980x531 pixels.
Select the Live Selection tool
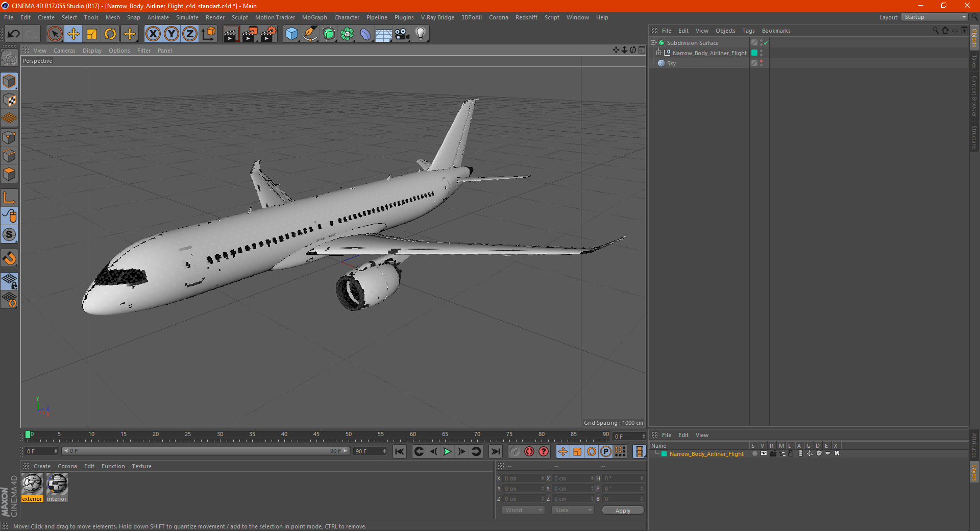[55, 34]
